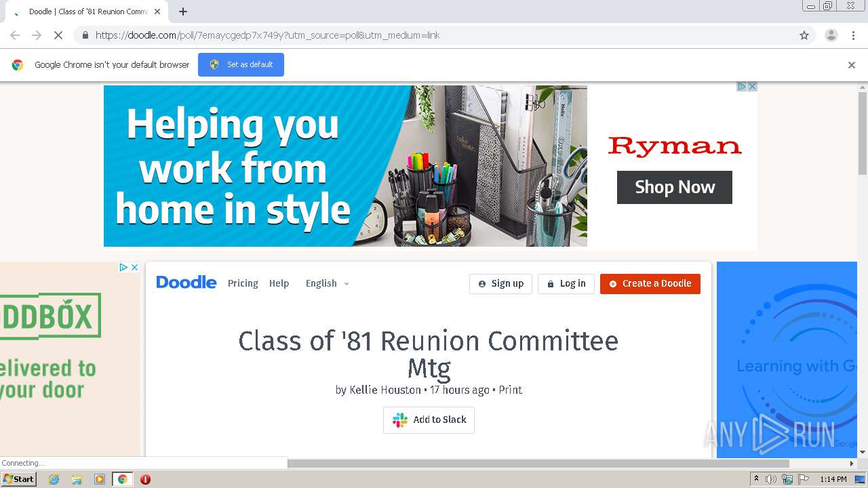868x488 pixels.
Task: Close the left Oddbox ad
Action: pos(134,267)
